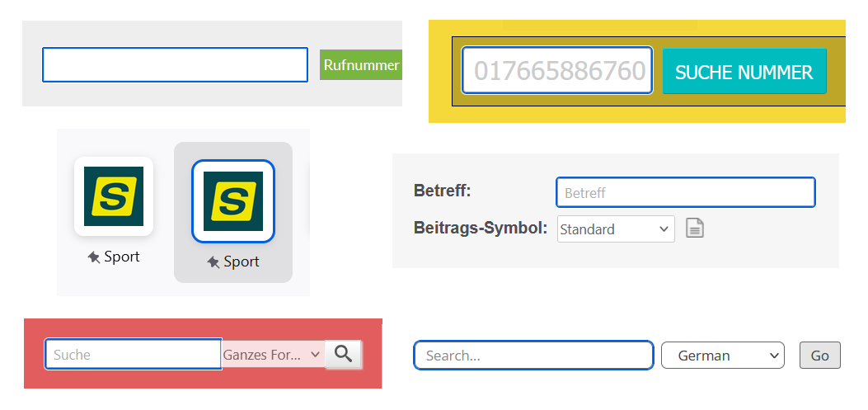Expand the German language dropdown
The height and width of the screenshot is (410, 868).
pyautogui.click(x=722, y=356)
